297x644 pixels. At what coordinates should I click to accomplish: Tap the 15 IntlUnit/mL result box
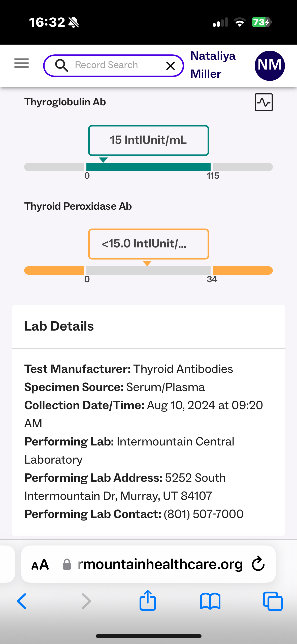click(148, 140)
